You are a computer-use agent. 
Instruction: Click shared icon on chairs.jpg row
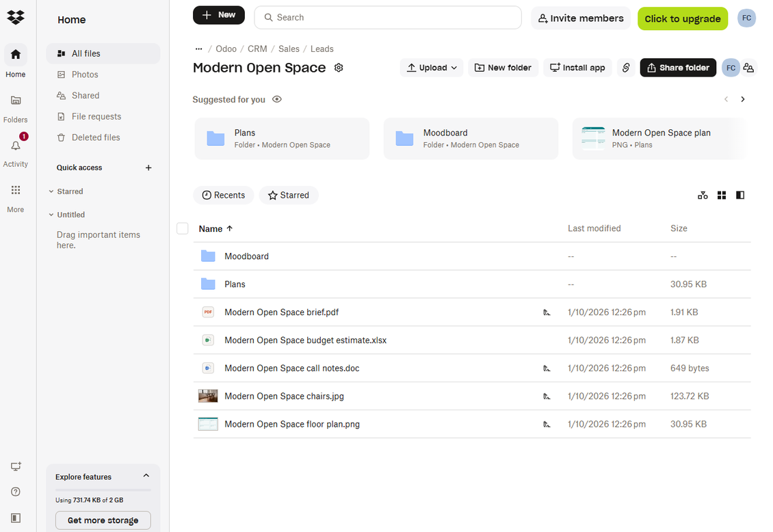(x=547, y=397)
